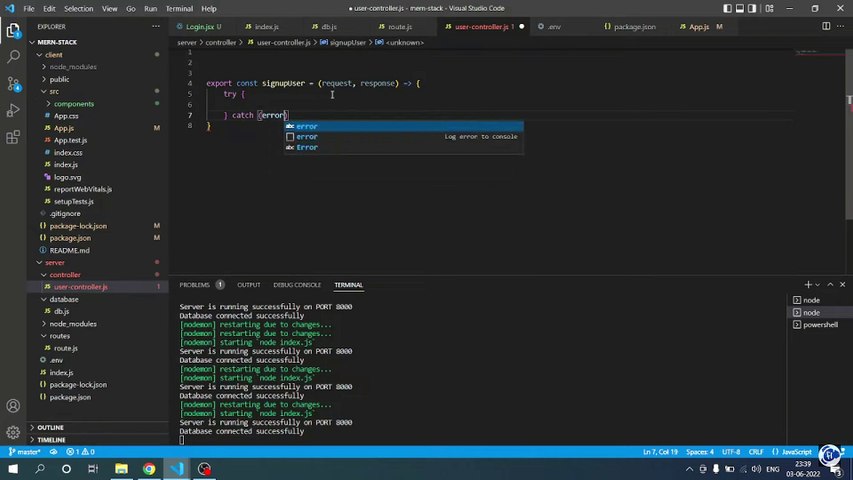
Task: Select the powershell terminal
Action: (x=819, y=325)
